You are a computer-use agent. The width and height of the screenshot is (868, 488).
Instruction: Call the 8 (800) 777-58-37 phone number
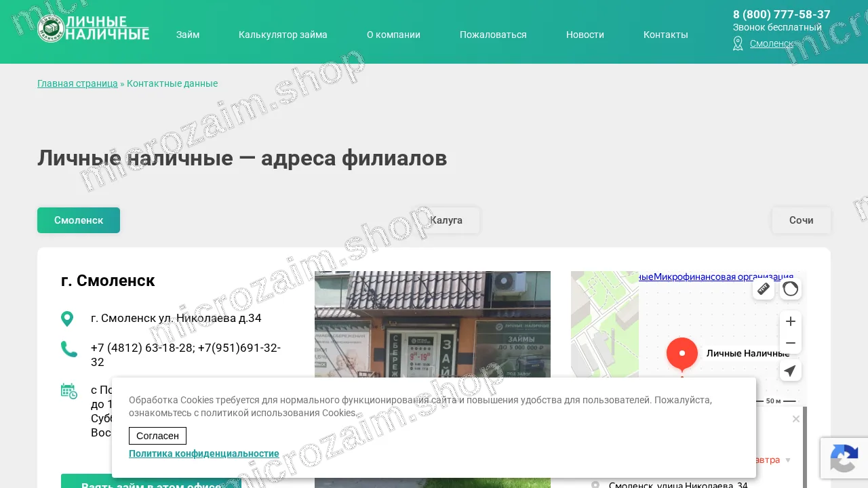782,14
